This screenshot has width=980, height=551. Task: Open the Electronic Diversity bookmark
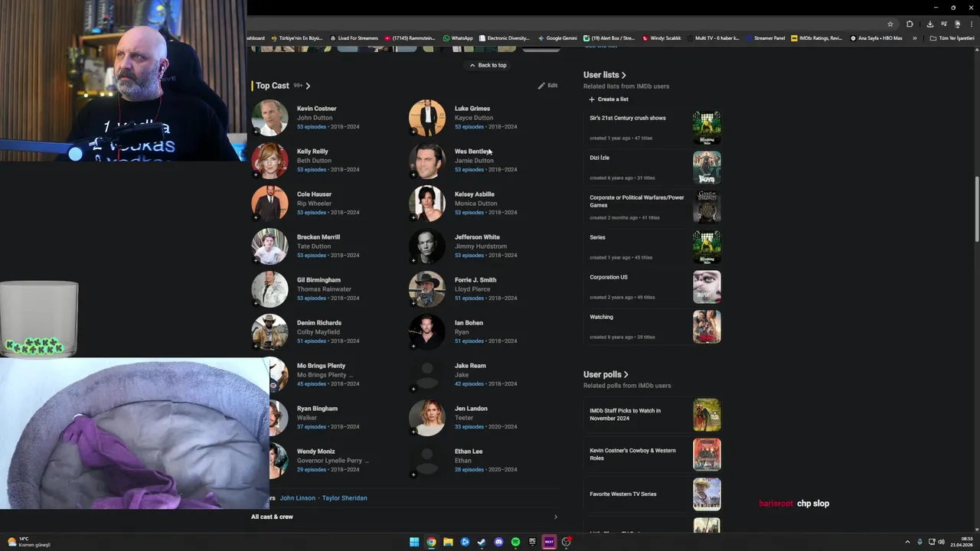(x=505, y=37)
